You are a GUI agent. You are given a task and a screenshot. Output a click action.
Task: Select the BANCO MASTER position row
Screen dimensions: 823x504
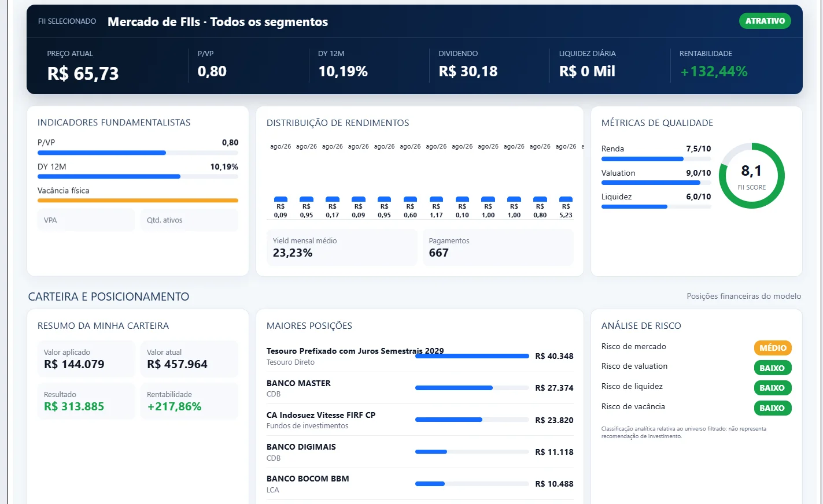[x=420, y=388]
